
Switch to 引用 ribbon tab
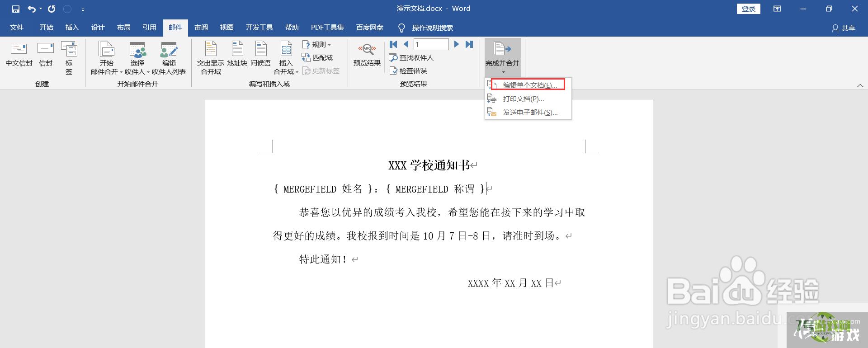pos(149,28)
